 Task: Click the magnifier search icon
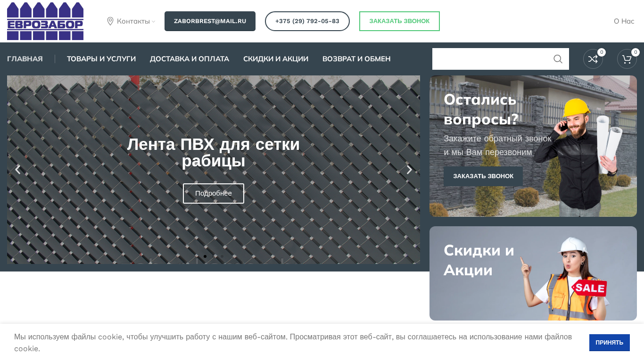pos(558,59)
